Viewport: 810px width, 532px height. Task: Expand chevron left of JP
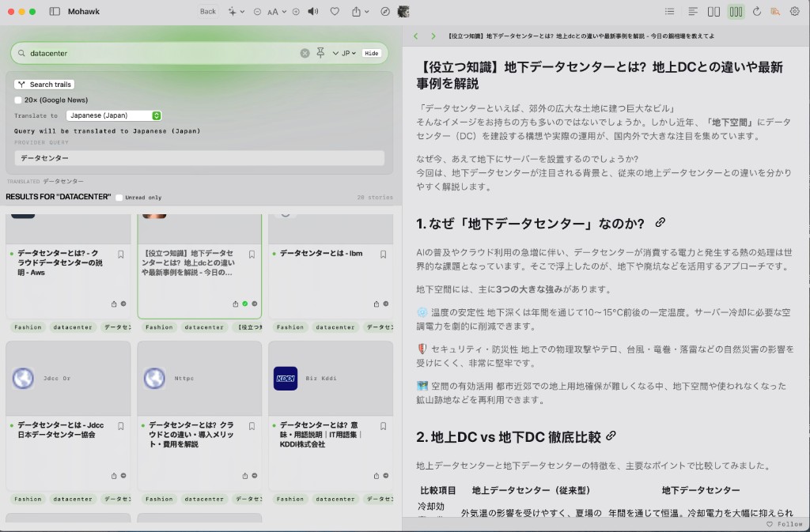point(335,53)
